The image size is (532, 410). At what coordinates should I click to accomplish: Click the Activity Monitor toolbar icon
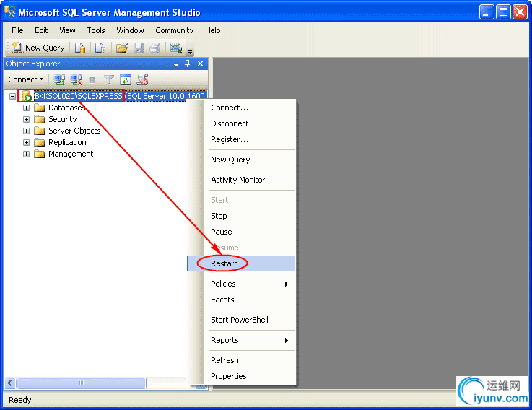pyautogui.click(x=176, y=48)
